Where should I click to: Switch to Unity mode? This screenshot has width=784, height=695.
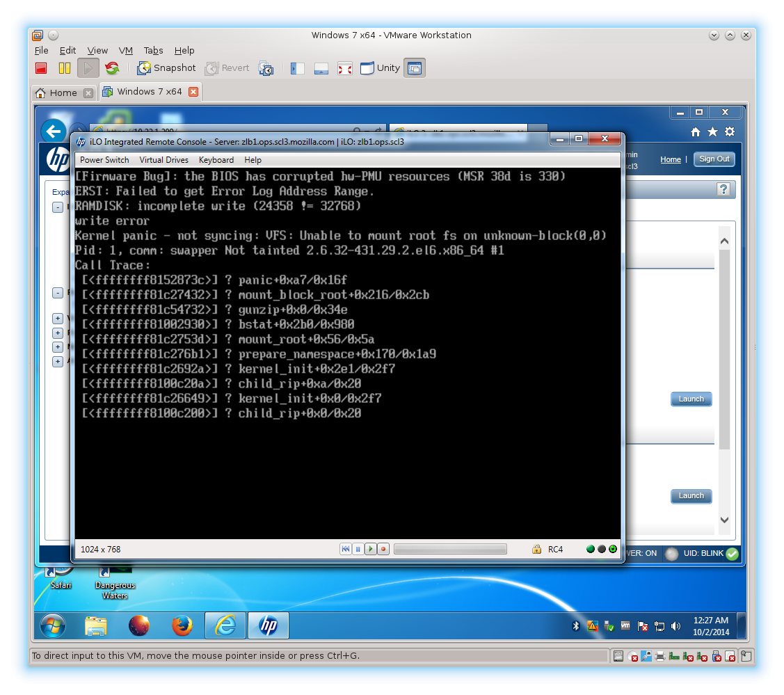coord(380,68)
